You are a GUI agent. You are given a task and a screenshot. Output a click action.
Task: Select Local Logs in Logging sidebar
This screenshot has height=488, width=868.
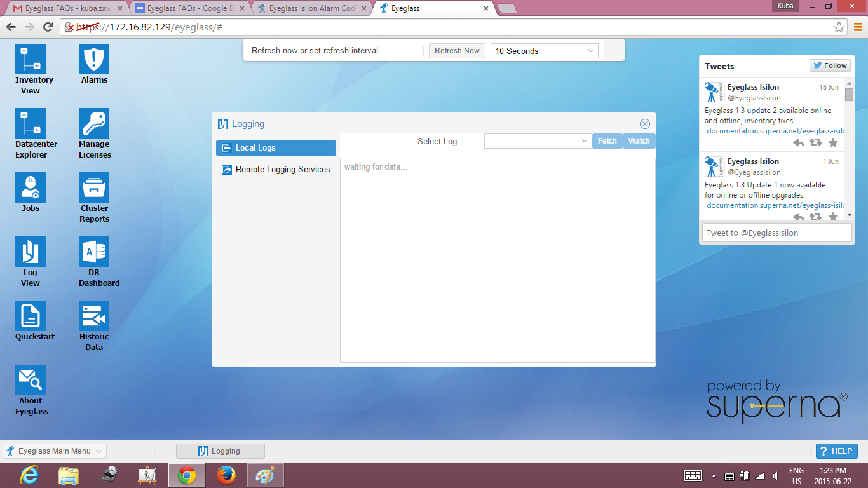pyautogui.click(x=276, y=148)
